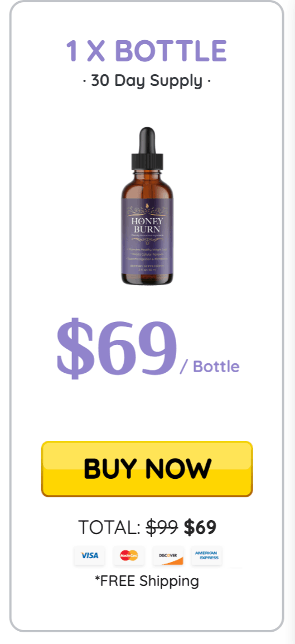The height and width of the screenshot is (644, 295).
Task: Click the American Express icon
Action: tap(207, 556)
